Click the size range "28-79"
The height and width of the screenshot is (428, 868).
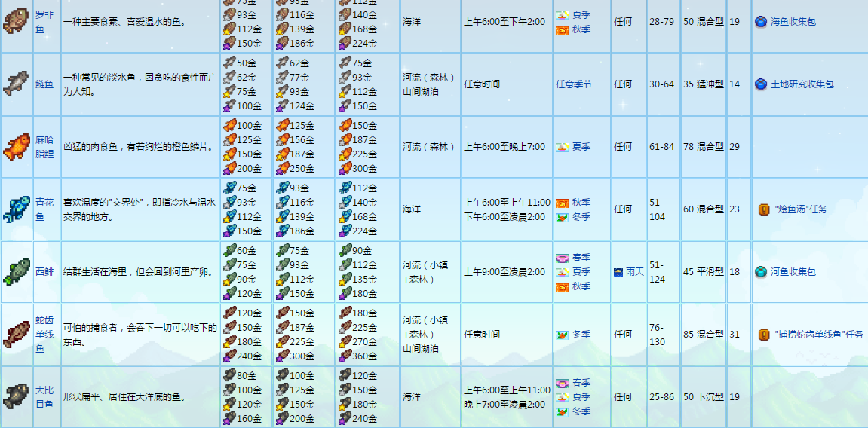[661, 22]
